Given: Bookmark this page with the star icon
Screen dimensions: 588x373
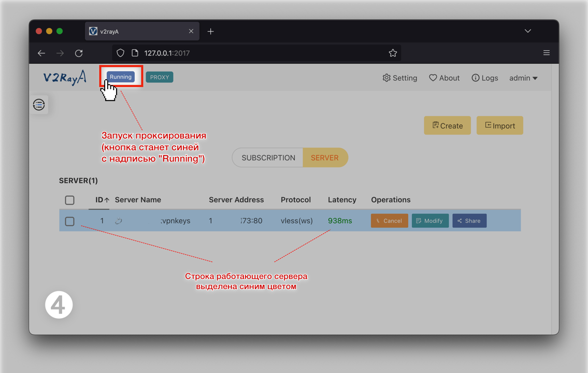Looking at the screenshot, I should pyautogui.click(x=393, y=53).
